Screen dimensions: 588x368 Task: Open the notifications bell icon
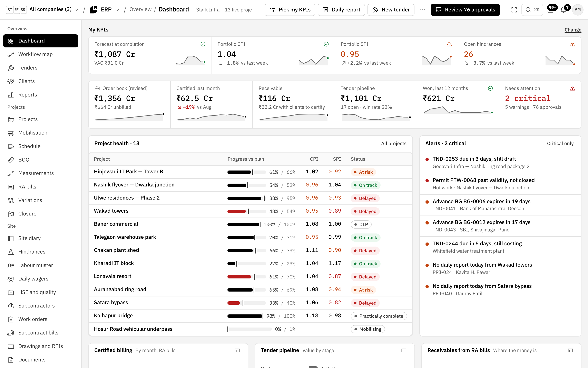tap(563, 10)
